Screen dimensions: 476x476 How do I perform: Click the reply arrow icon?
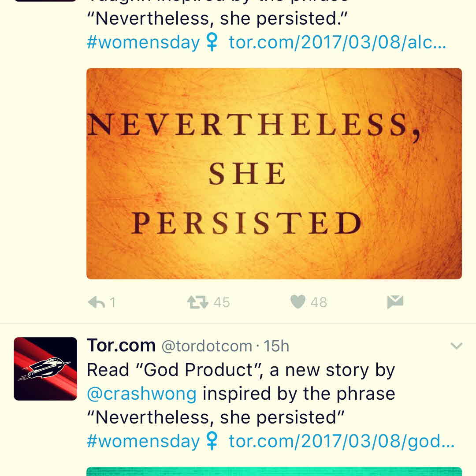click(96, 302)
